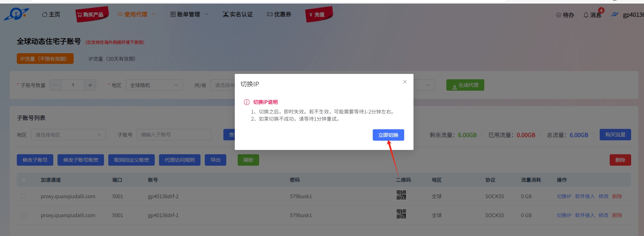
Task: Select checkbox for row gp40136drf-1
Action: 24,215
